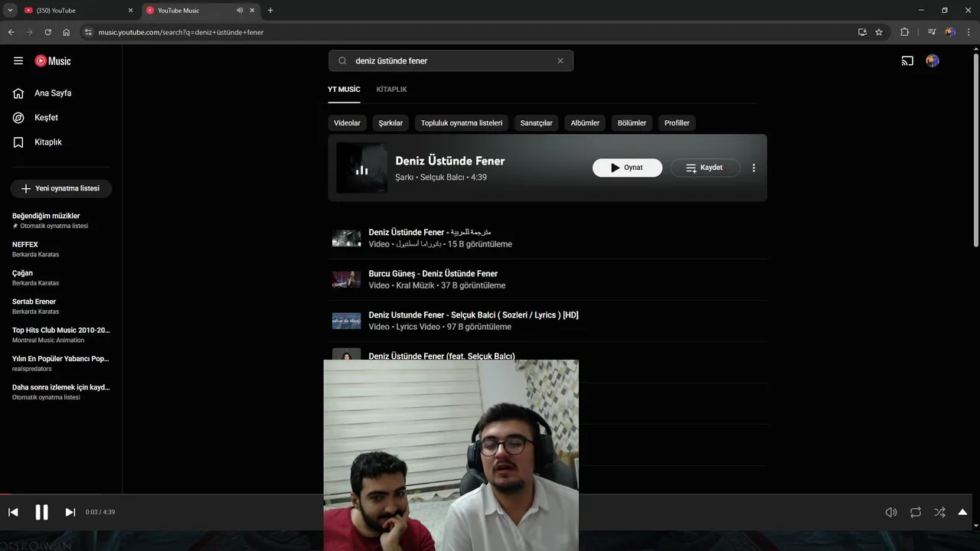Open browser tab search dropdown
Screen dimensions: 980x551
(x=10, y=11)
